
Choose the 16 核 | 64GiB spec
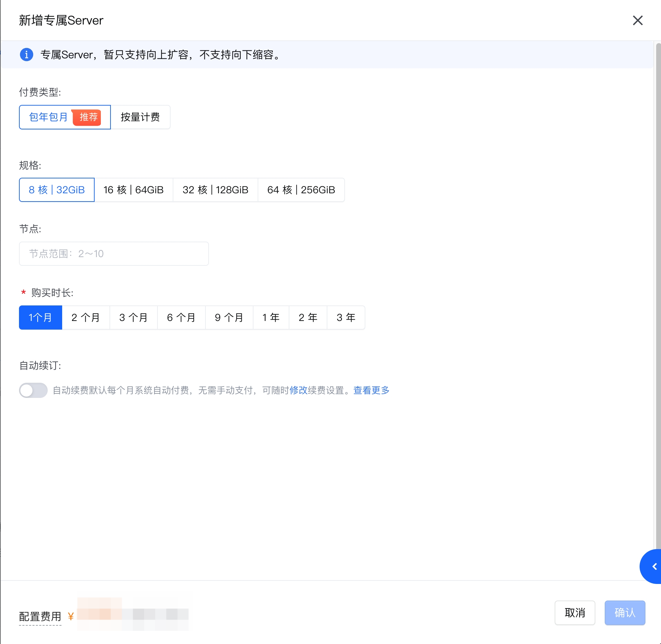click(x=134, y=190)
